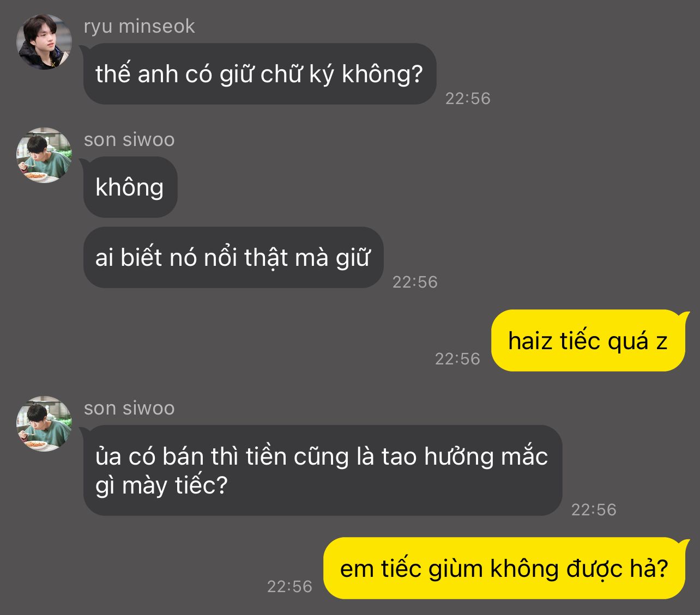Click the pointed tail of ryu minseok's bubble
The width and height of the screenshot is (700, 615).
(x=84, y=50)
